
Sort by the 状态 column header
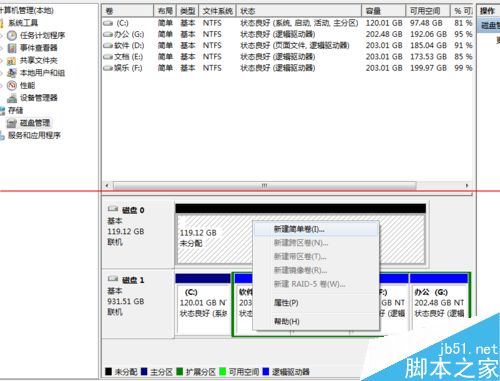tap(299, 11)
